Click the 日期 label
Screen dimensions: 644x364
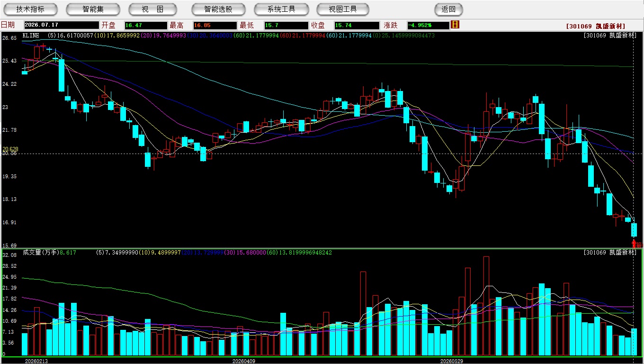coord(8,25)
